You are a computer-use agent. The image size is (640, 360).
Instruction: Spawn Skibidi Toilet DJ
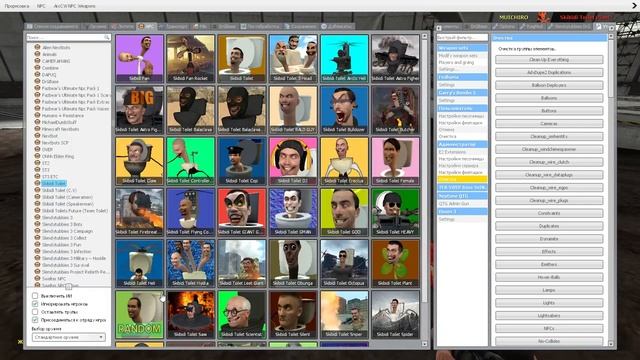tap(293, 161)
